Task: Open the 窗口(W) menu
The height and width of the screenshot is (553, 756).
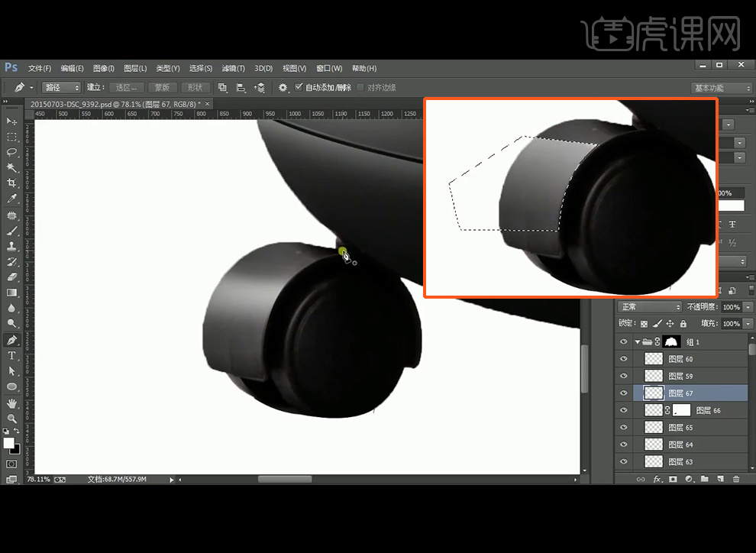Action: [329, 68]
